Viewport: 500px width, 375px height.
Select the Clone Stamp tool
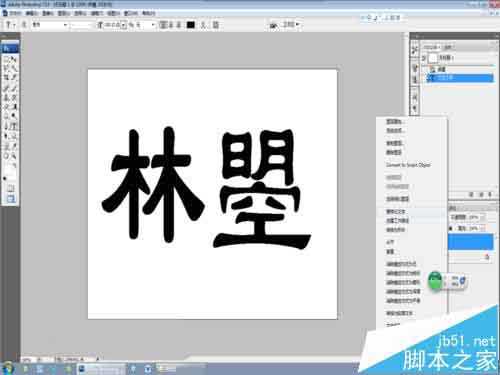tap(6, 98)
